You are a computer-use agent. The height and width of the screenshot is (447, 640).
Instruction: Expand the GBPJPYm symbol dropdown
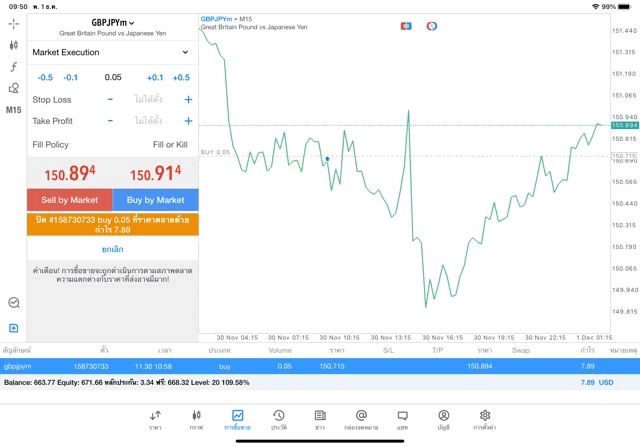point(113,23)
